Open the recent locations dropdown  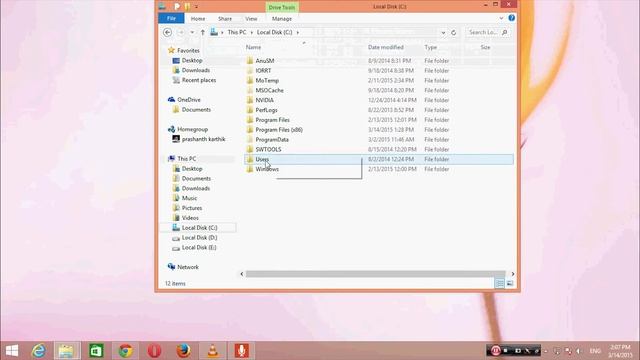point(192,32)
